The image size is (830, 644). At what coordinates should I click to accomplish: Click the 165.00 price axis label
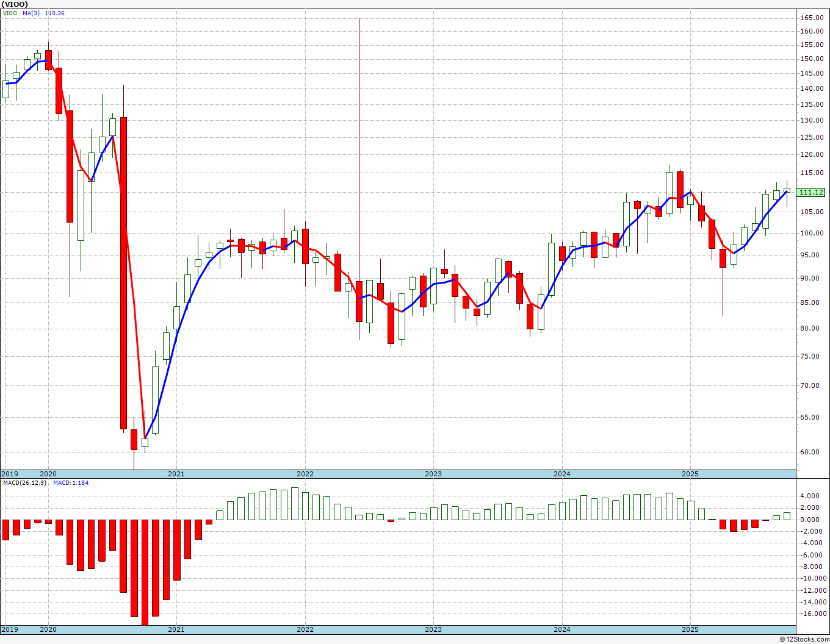pos(812,18)
